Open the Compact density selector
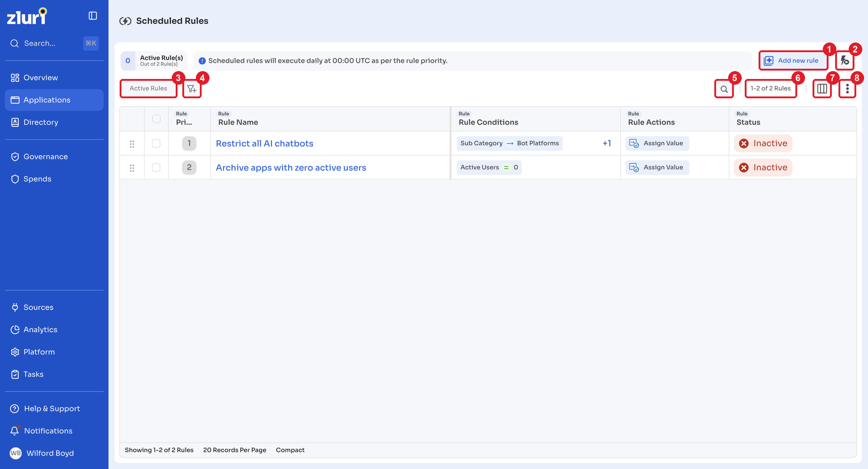The width and height of the screenshot is (868, 469). (x=290, y=450)
